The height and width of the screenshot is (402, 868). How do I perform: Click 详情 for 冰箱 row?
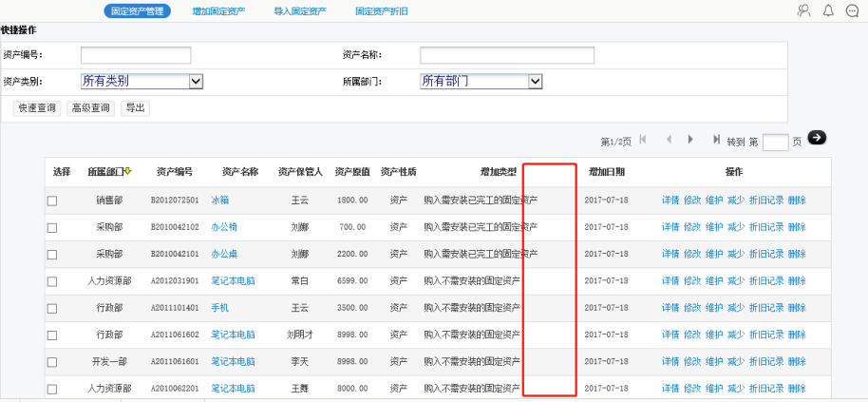670,201
